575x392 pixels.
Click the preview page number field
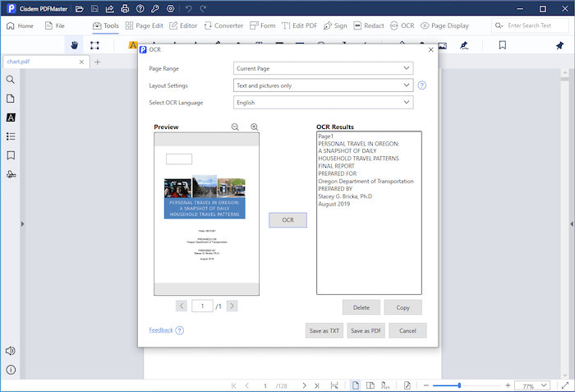click(x=202, y=306)
